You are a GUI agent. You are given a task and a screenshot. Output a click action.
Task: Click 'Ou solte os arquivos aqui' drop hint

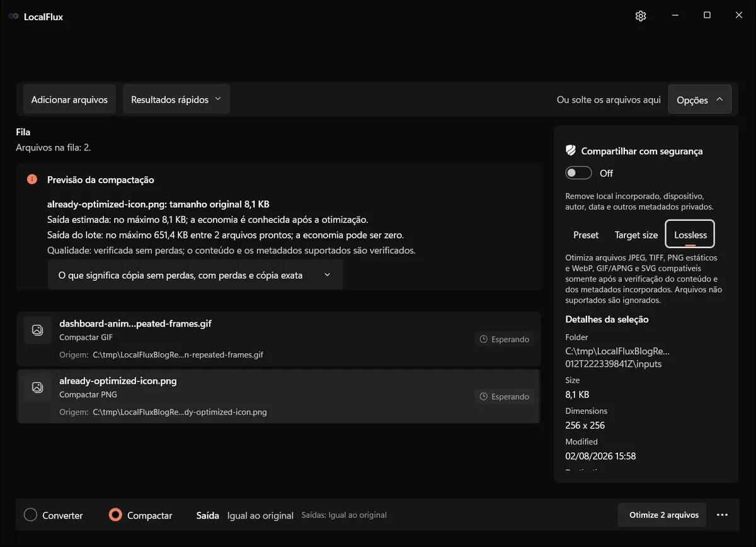[609, 99]
